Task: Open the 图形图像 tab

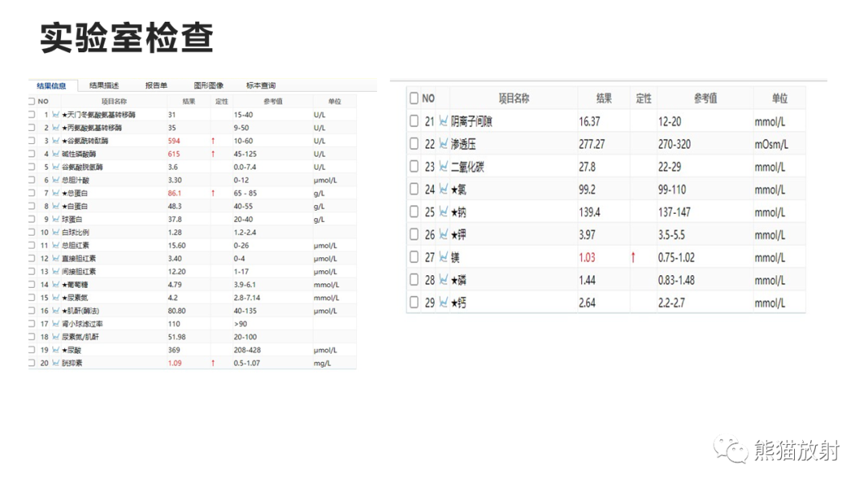Action: (x=209, y=85)
